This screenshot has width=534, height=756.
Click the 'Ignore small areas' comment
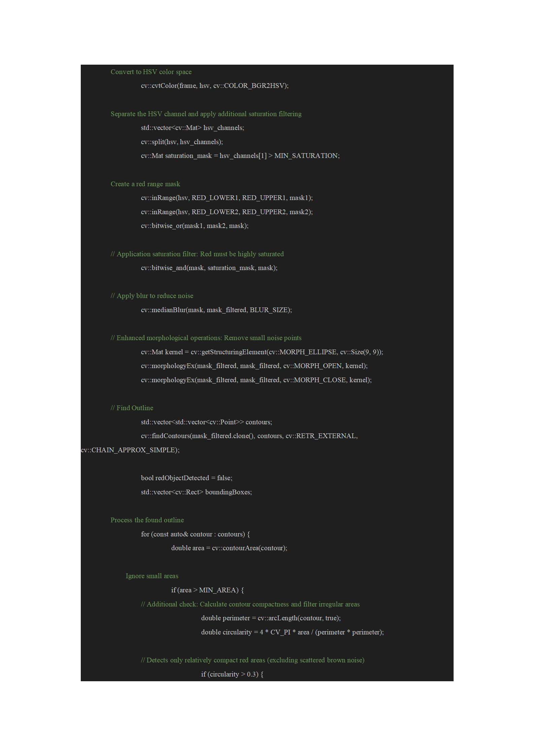point(152,576)
